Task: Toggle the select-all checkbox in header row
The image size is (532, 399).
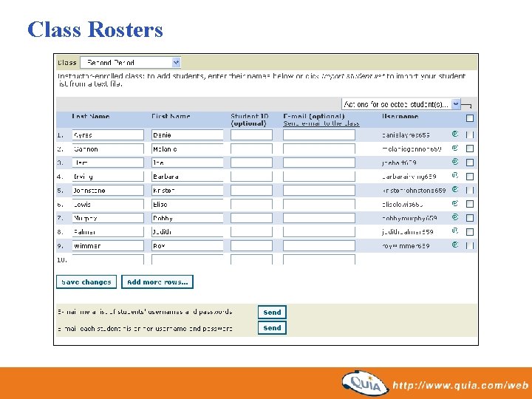Action: coord(470,118)
